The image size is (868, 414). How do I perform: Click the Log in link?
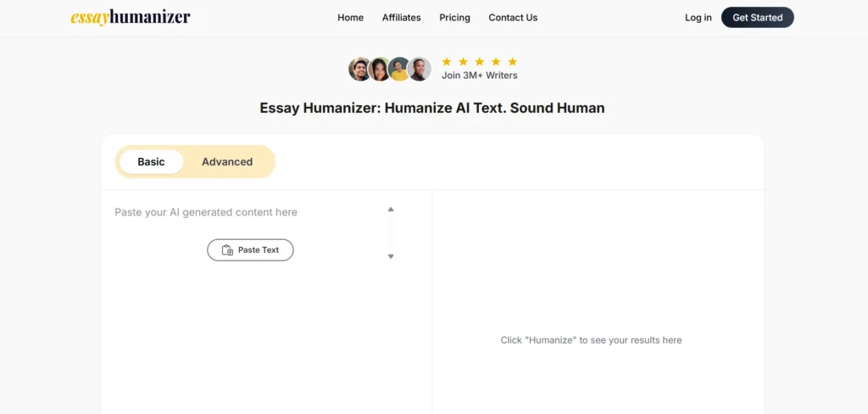(698, 18)
